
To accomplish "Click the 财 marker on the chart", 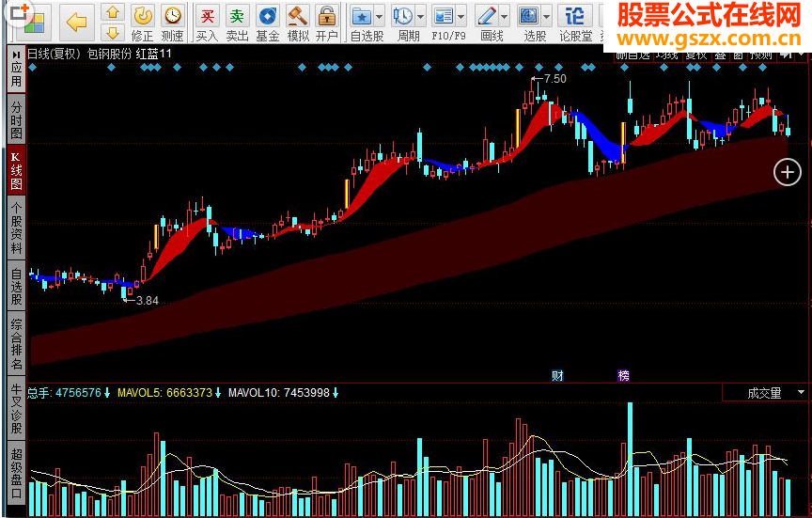I will pyautogui.click(x=557, y=375).
